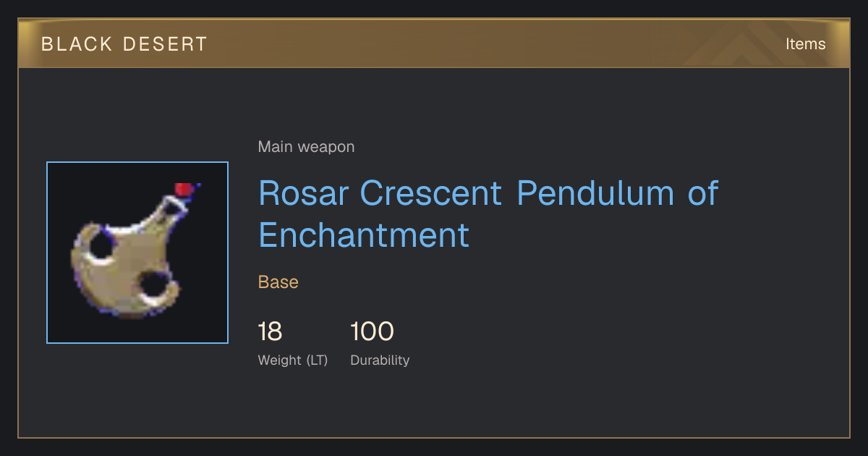
Task: Click the word Rosar in the title
Action: pos(303,193)
